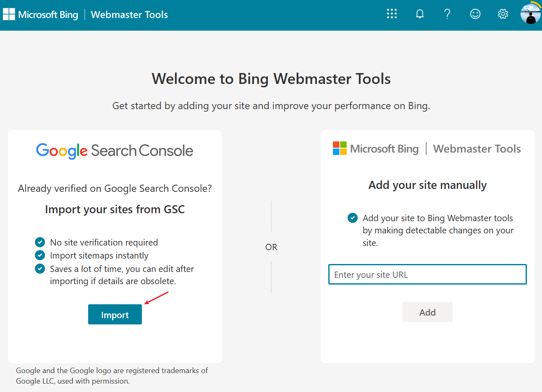The width and height of the screenshot is (542, 392).
Task: Click the Google trademark notice text
Action: pyautogui.click(x=112, y=376)
